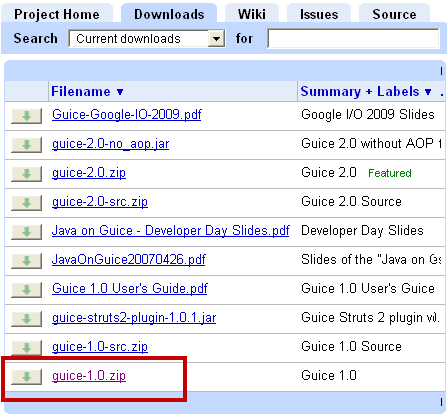Image resolution: width=447 pixels, height=414 pixels.
Task: Click download arrow for guice-struts2-plugin jar
Action: 27,319
